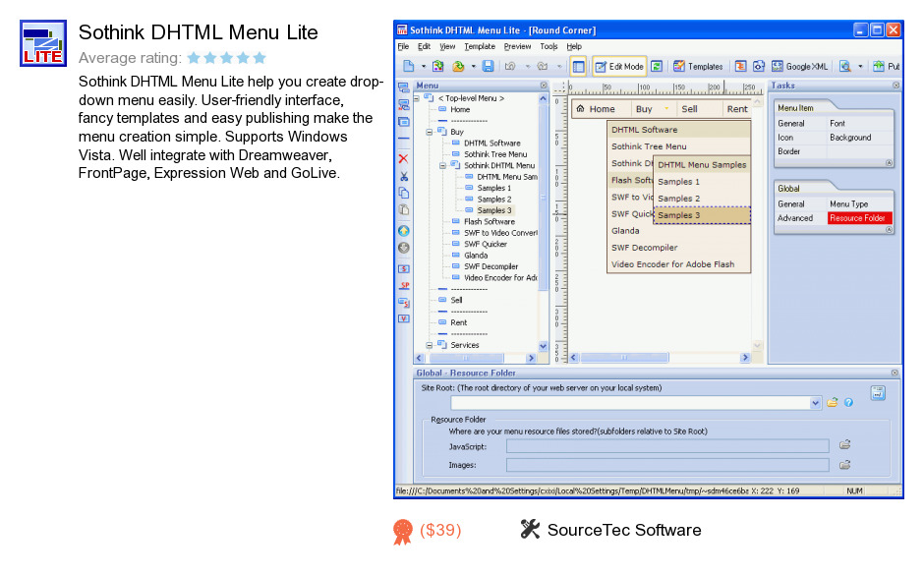Close the Tasks panel with its X
Screen dimensions: 924x575
pos(895,86)
